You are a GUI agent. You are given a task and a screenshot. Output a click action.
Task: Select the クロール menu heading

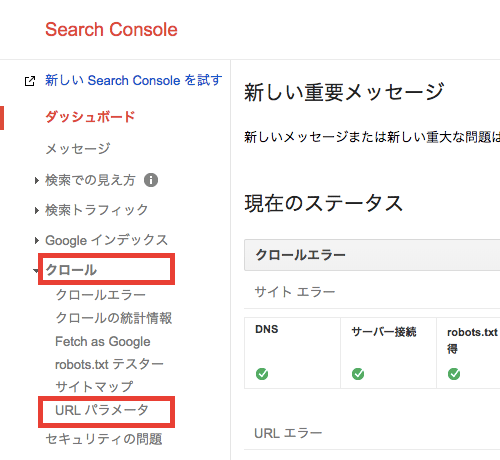(71, 270)
